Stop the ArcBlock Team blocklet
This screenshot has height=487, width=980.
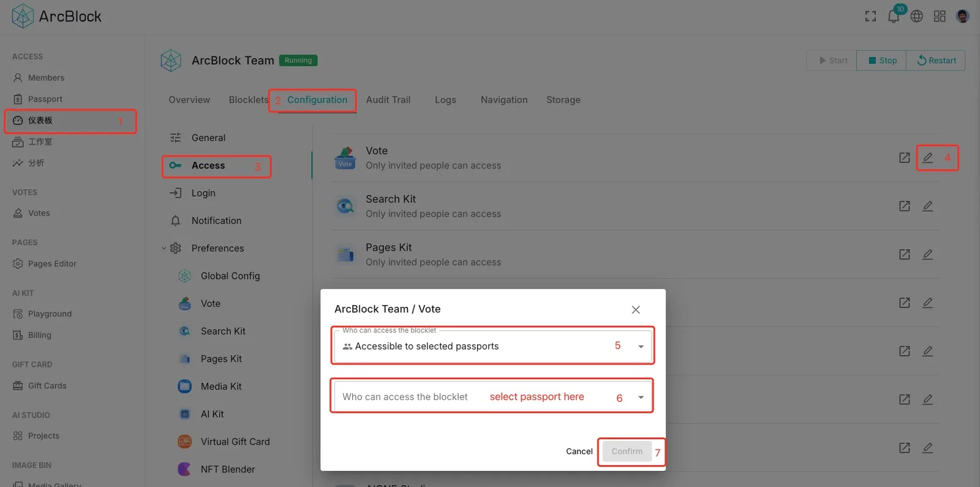881,61
